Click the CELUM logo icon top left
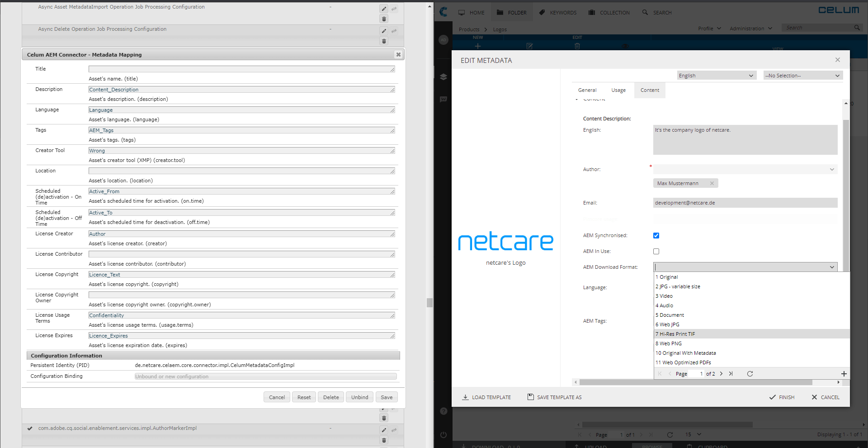The image size is (868, 448). [x=443, y=12]
